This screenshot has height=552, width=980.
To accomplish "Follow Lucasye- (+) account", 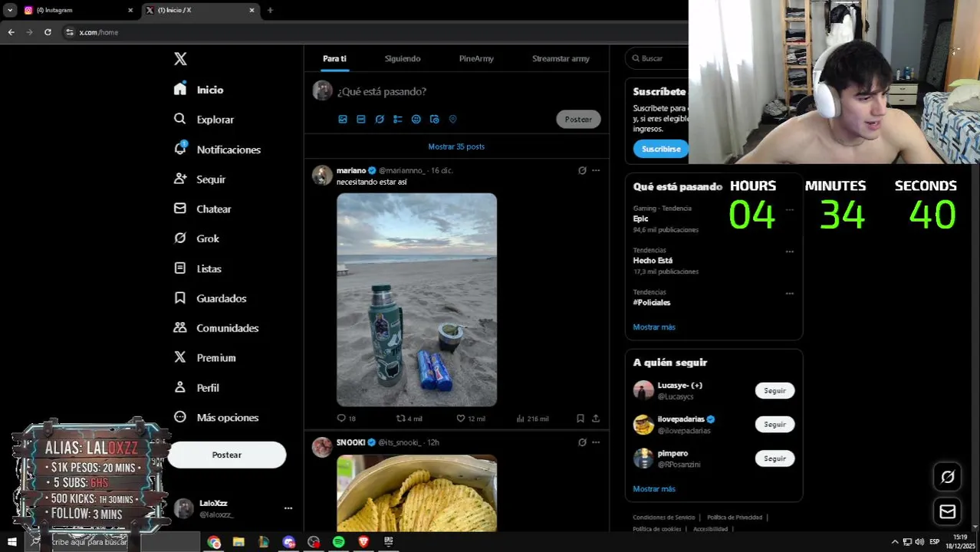I will (x=774, y=390).
